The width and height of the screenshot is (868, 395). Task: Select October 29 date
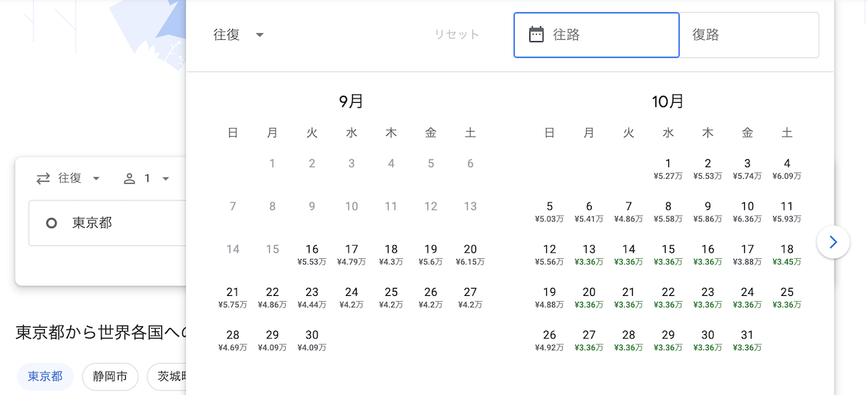(x=668, y=340)
